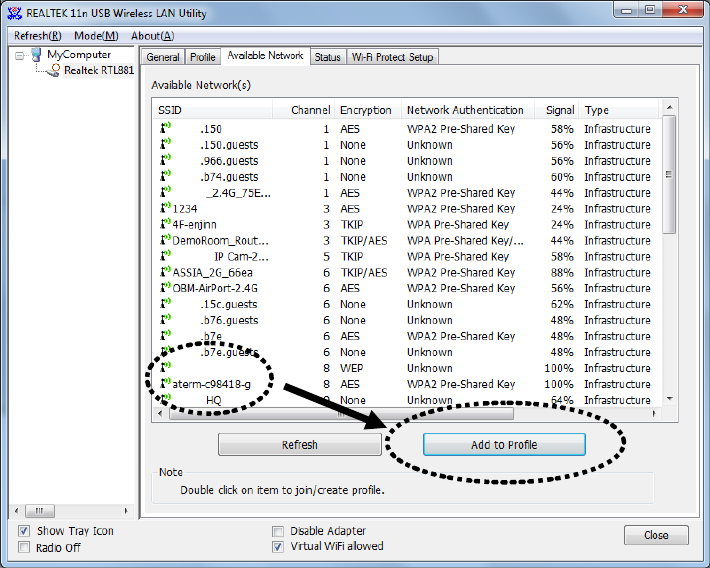
Task: Open the Wi-Fi Protect Setup tab
Action: [x=392, y=58]
